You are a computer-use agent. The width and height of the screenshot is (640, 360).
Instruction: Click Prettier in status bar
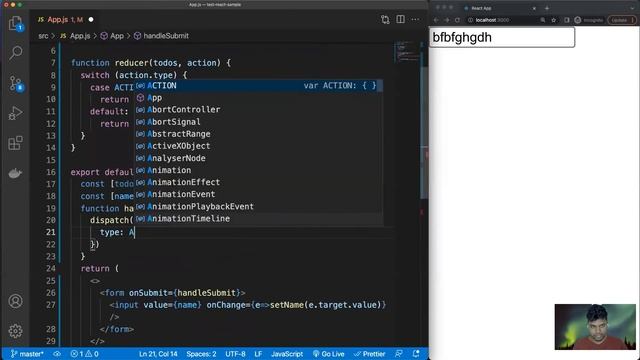coord(370,354)
